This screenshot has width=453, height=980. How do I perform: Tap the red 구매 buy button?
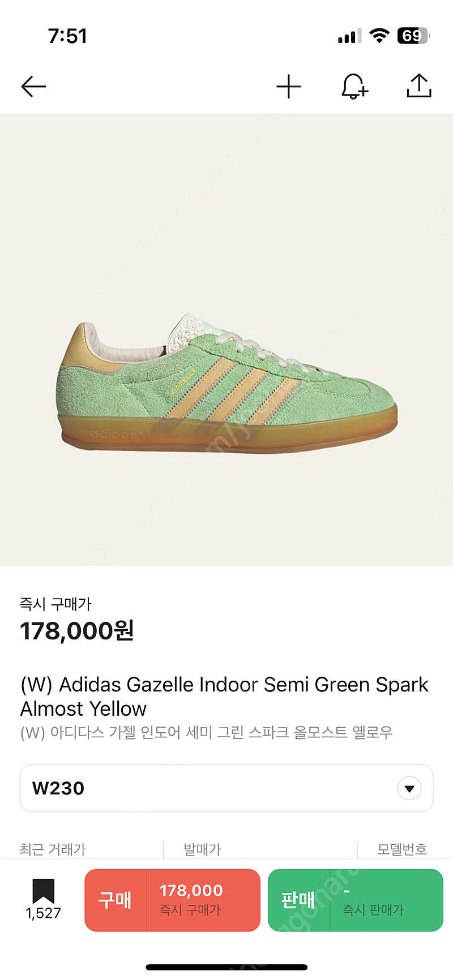[x=172, y=900]
